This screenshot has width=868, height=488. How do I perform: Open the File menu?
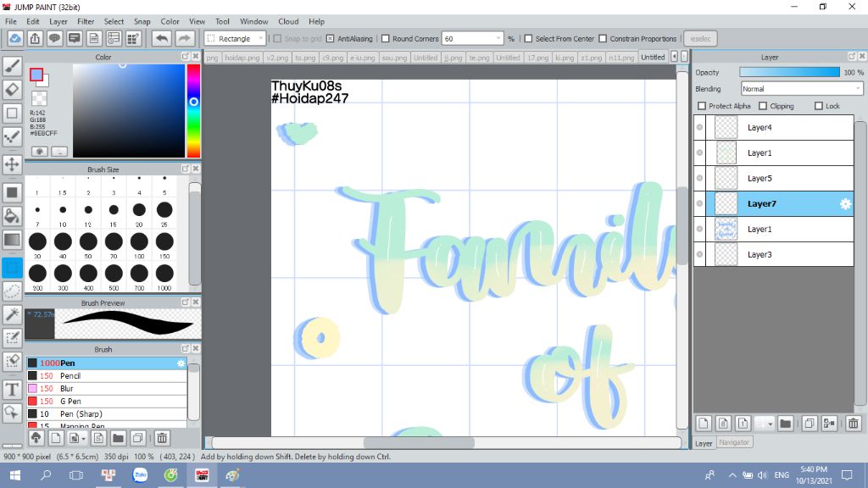(11, 21)
